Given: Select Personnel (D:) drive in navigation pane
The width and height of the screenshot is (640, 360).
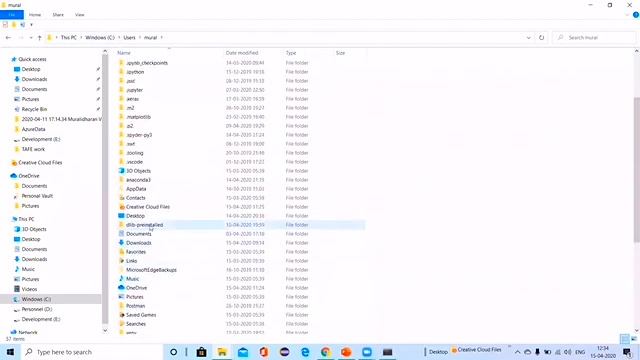Looking at the screenshot, I should (37, 309).
